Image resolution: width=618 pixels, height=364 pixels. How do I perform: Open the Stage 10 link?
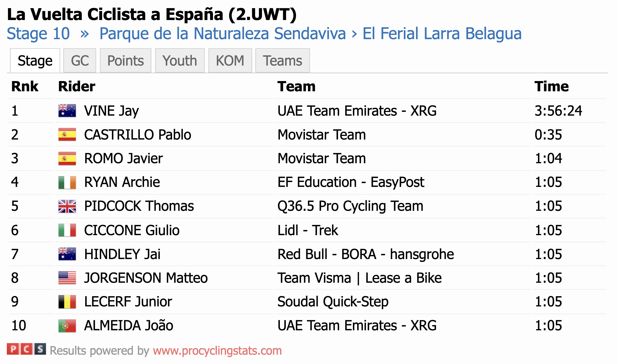(38, 34)
